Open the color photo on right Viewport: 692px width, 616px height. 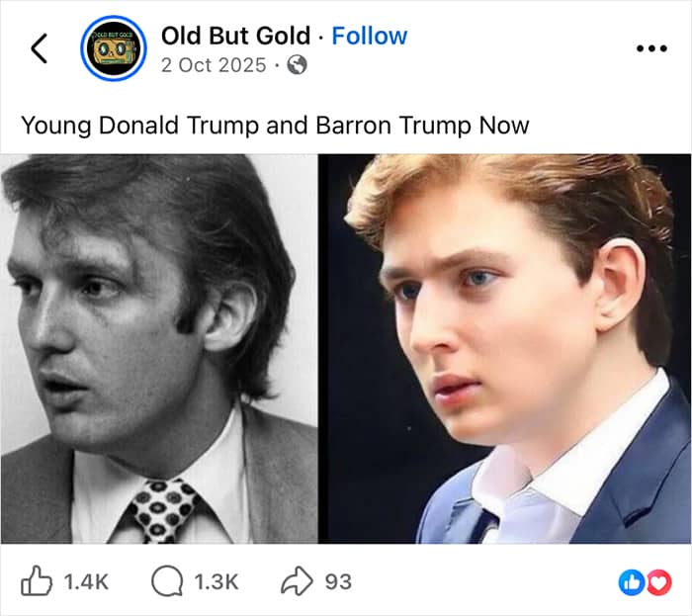[505, 297]
